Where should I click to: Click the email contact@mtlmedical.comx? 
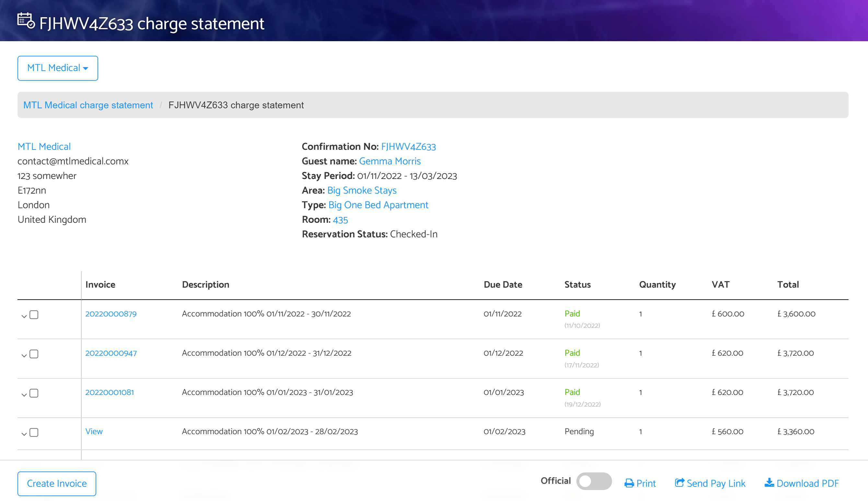tap(73, 161)
